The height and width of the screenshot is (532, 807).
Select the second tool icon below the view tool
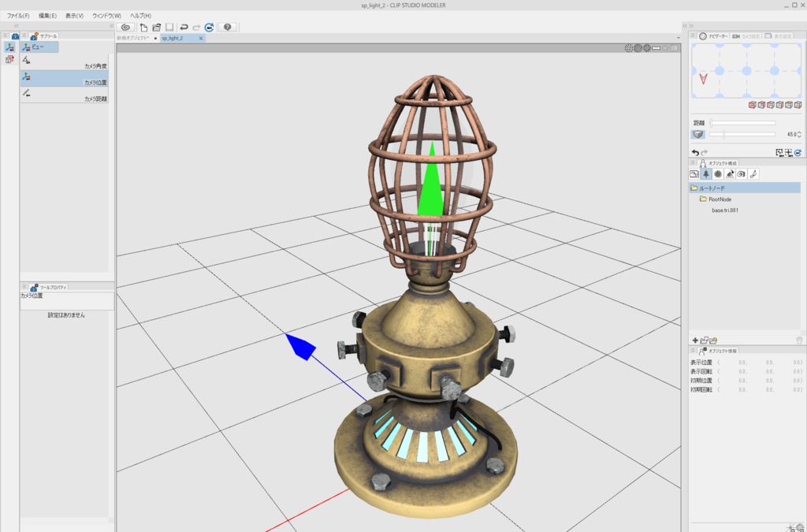[9, 60]
